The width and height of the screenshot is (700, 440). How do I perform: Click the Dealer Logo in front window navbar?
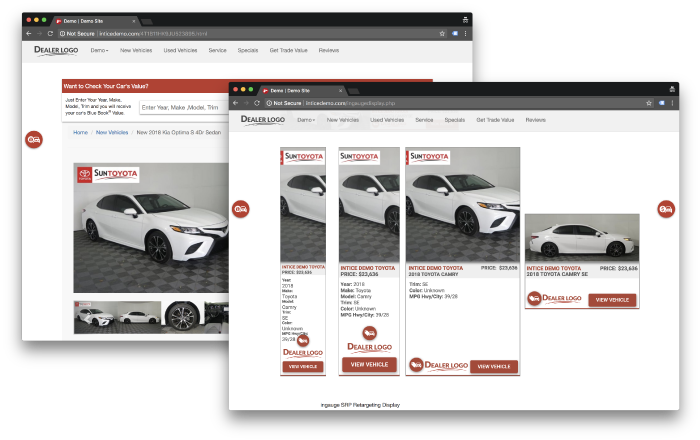[263, 120]
